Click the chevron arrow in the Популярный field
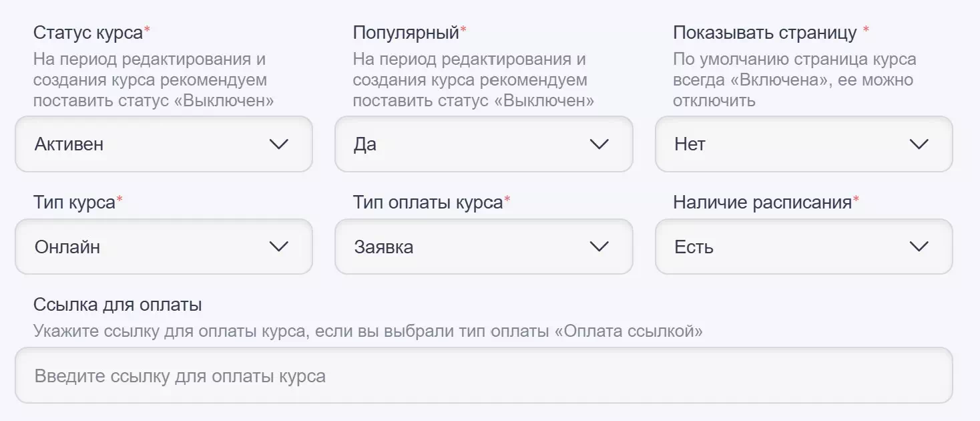The width and height of the screenshot is (980, 421). (599, 144)
